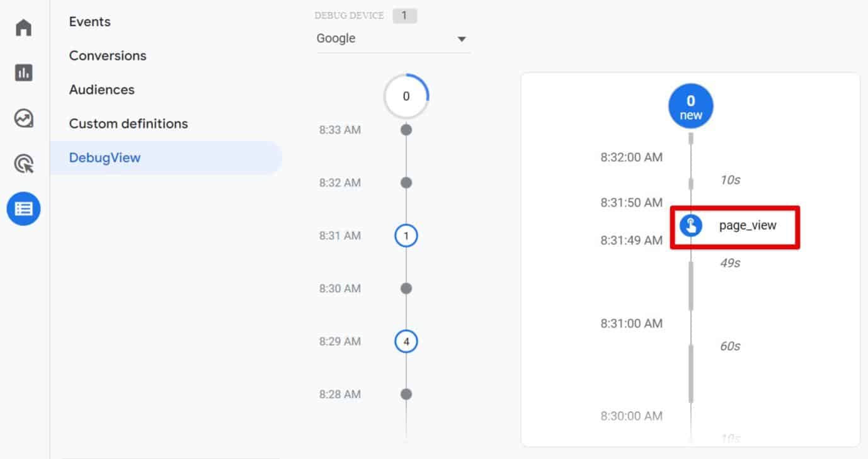
Task: Open Advertising cursor target icon
Action: (23, 164)
